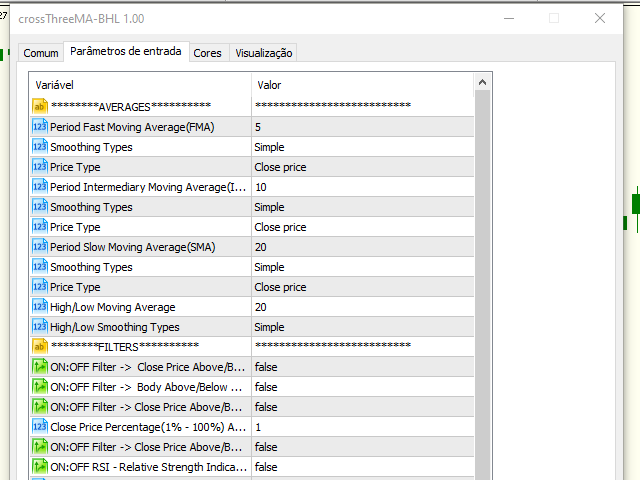Click the Valor column header
Image resolution: width=640 pixels, height=480 pixels.
[x=363, y=85]
